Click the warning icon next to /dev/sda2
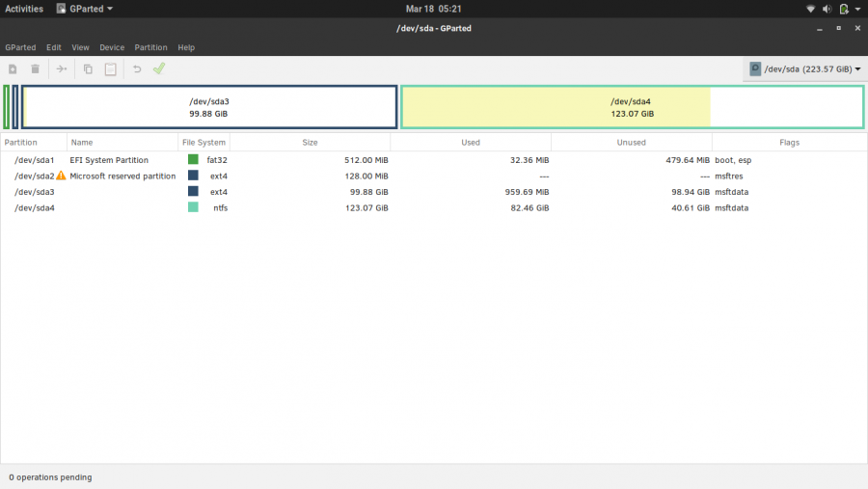The height and width of the screenshot is (489, 868). (62, 176)
